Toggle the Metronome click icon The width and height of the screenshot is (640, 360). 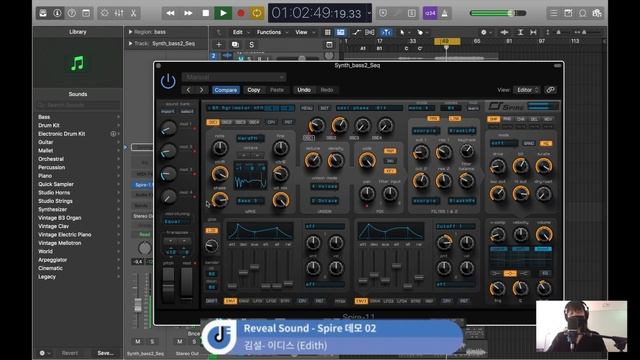[444, 13]
